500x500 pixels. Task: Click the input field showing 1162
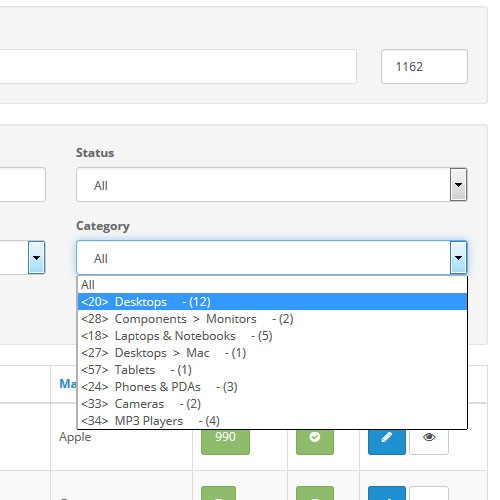click(424, 66)
